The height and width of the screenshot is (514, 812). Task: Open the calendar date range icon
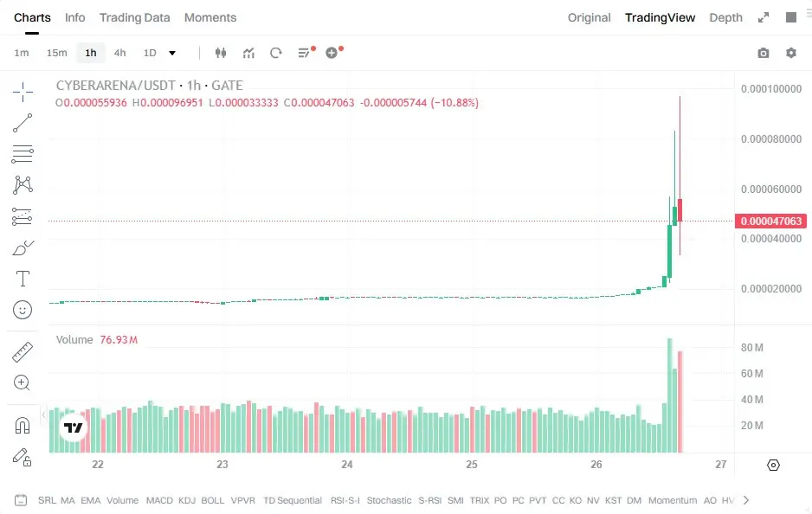pyautogui.click(x=21, y=500)
